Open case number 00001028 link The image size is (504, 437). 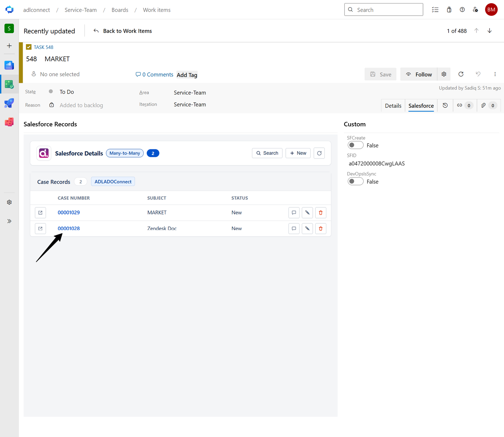pyautogui.click(x=69, y=228)
